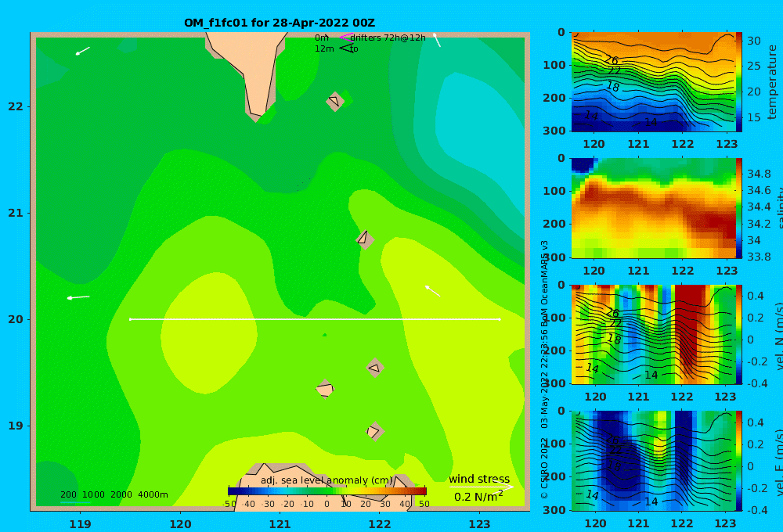Click the wind arrow near 22.5N 119E

point(82,51)
